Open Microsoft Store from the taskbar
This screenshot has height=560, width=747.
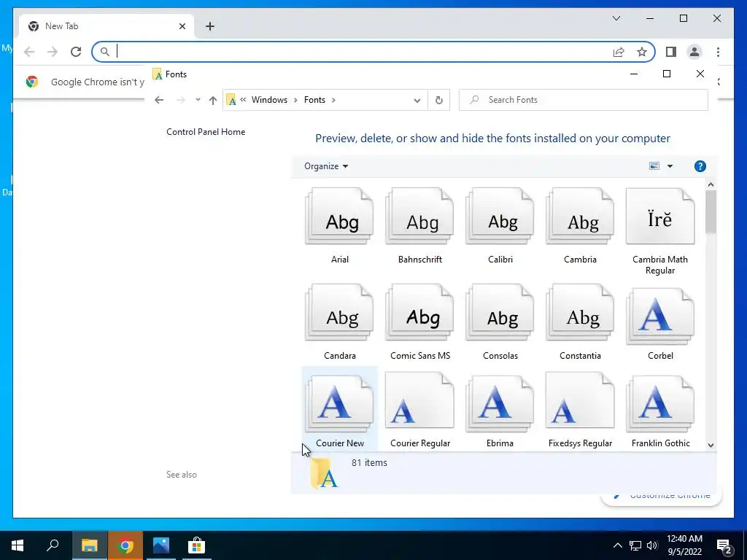[x=197, y=545]
